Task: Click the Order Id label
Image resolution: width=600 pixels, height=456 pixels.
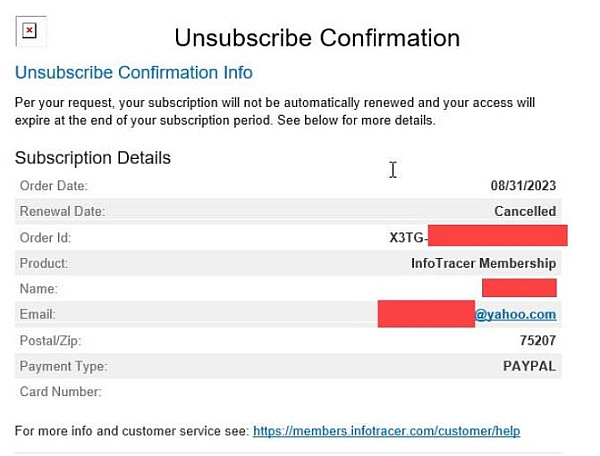Action: pyautogui.click(x=46, y=238)
